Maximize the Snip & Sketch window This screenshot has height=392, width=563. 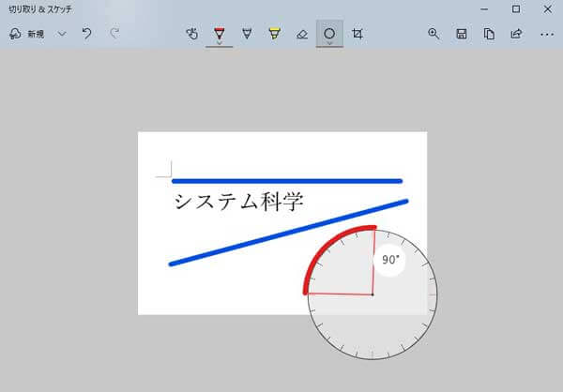coord(516,9)
